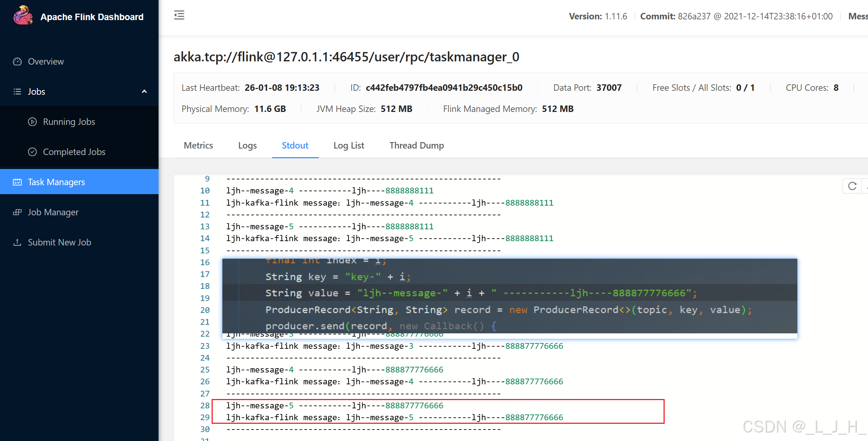This screenshot has height=441, width=868.
Task: Click Job Manager blocks icon
Action: (17, 212)
